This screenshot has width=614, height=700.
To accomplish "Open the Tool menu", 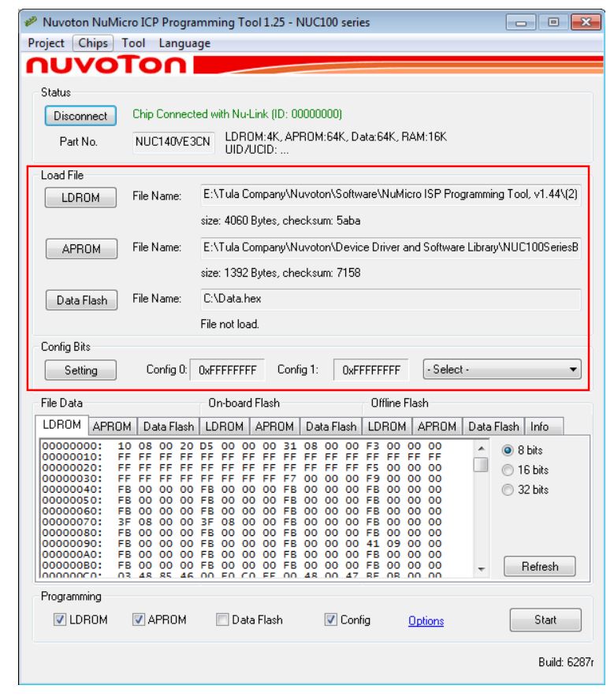I will 133,43.
